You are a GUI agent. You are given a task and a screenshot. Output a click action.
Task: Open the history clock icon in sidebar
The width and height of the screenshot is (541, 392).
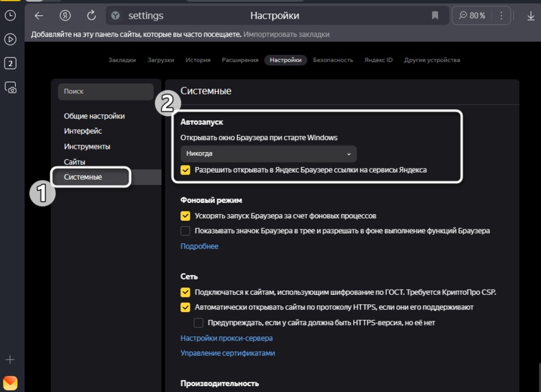tap(10, 15)
